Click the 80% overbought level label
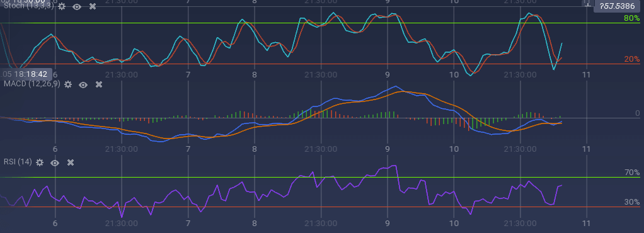 631,18
